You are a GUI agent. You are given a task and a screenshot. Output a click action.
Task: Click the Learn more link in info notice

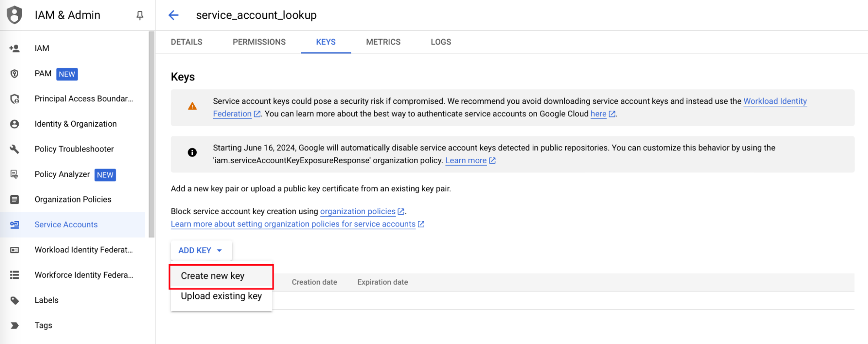(465, 161)
